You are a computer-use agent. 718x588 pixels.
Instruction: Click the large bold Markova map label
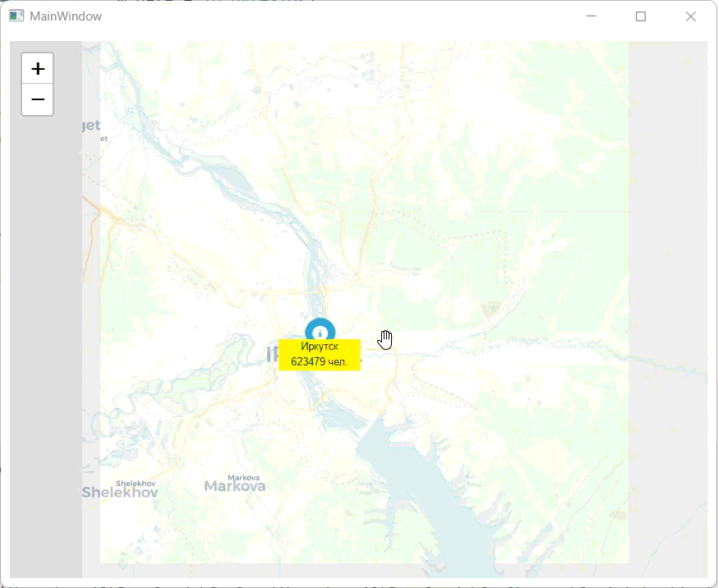click(234, 487)
